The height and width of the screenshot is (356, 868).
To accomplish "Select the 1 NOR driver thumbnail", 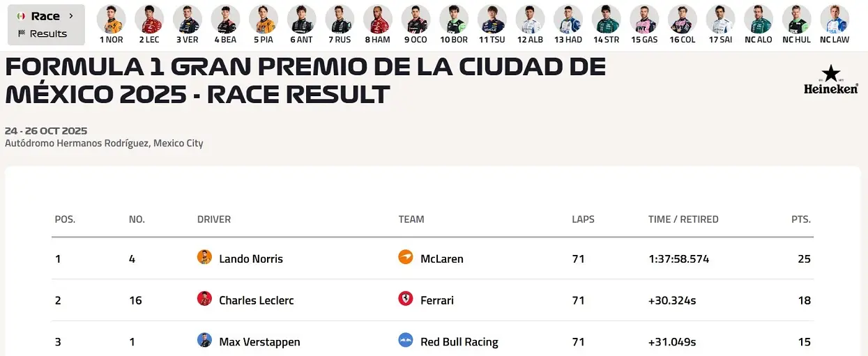I will [x=112, y=20].
